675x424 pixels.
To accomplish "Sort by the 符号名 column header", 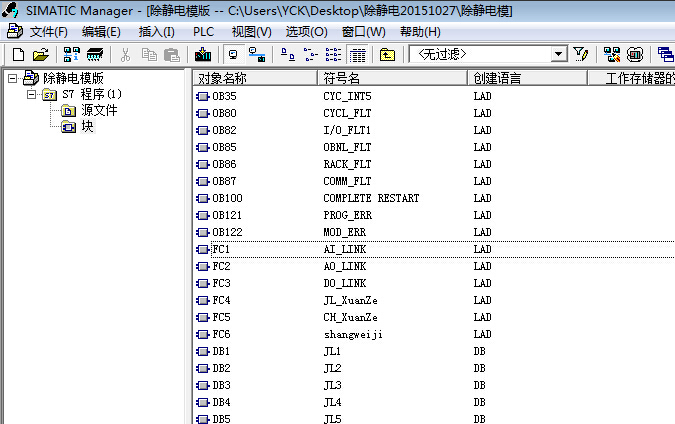I will (392, 78).
